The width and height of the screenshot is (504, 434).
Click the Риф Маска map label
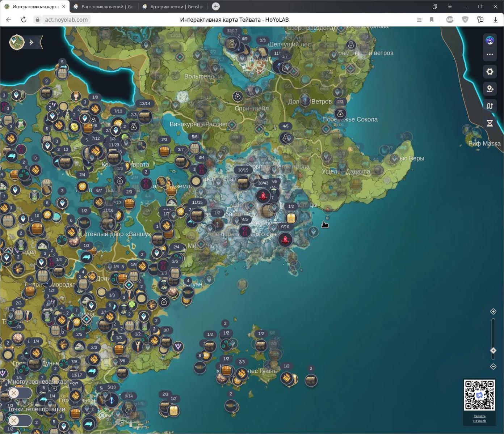(x=484, y=144)
